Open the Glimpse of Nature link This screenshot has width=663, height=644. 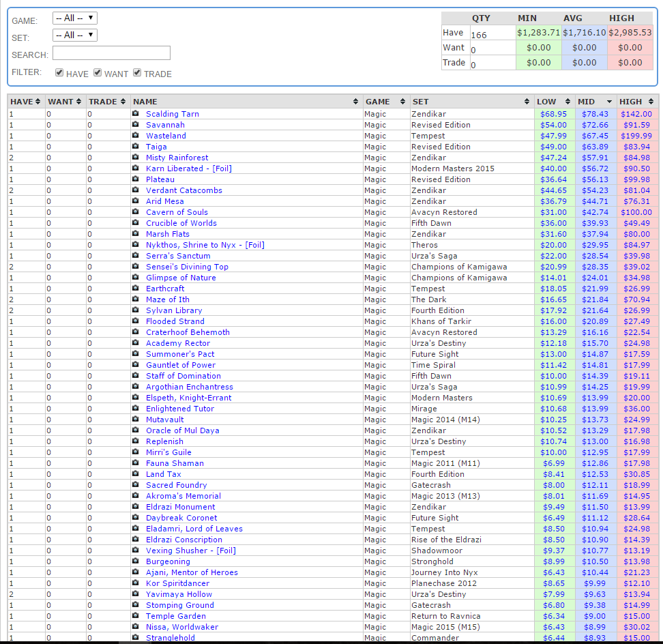(x=181, y=278)
